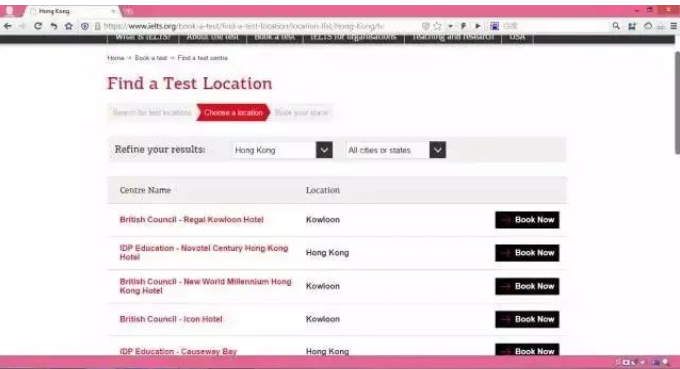
Task: Reload the page with the refresh icon
Action: [x=38, y=26]
